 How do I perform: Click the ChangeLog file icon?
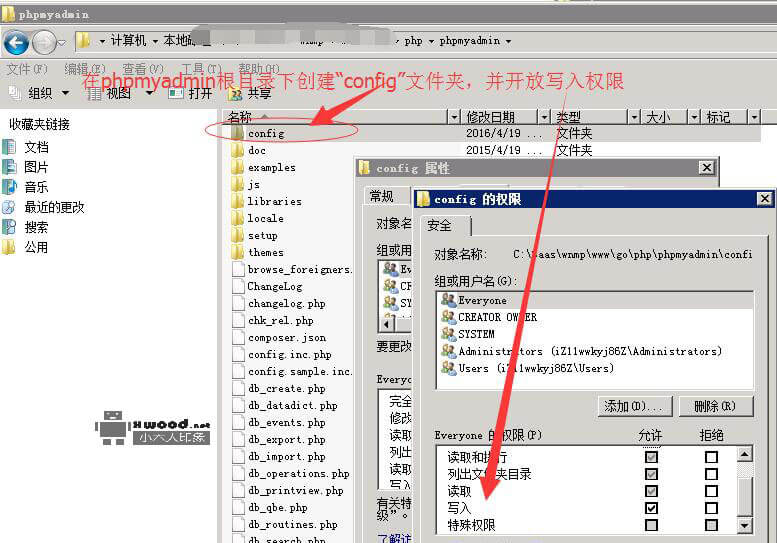click(238, 286)
